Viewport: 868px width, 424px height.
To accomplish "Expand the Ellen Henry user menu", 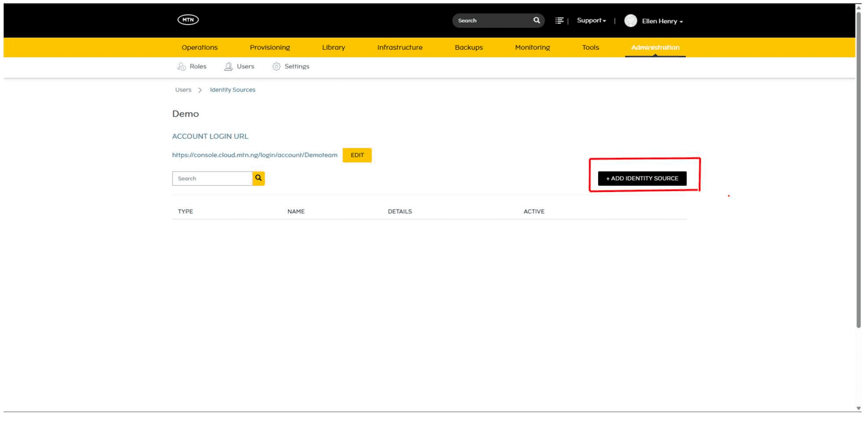I will [x=662, y=21].
